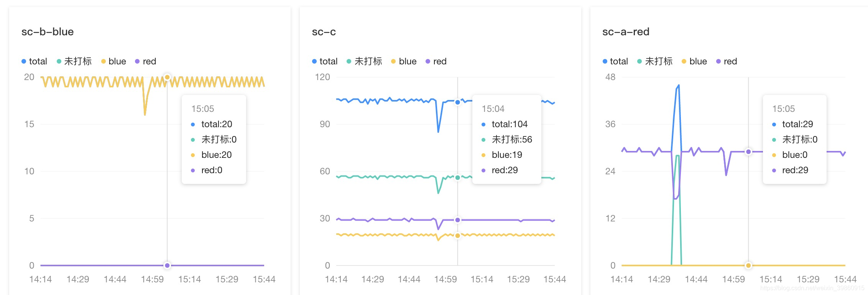Click the red data point on sc-c chart
The height and width of the screenshot is (295, 868).
[457, 220]
